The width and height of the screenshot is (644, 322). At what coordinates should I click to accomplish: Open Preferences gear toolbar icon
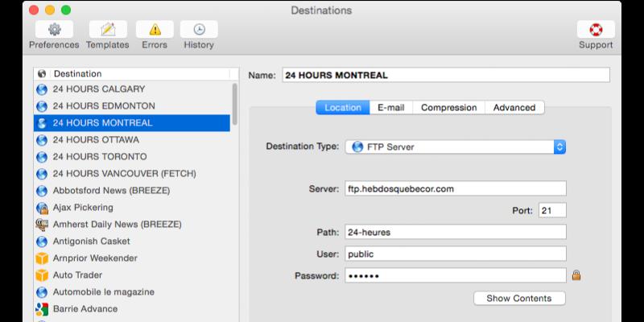click(x=54, y=30)
